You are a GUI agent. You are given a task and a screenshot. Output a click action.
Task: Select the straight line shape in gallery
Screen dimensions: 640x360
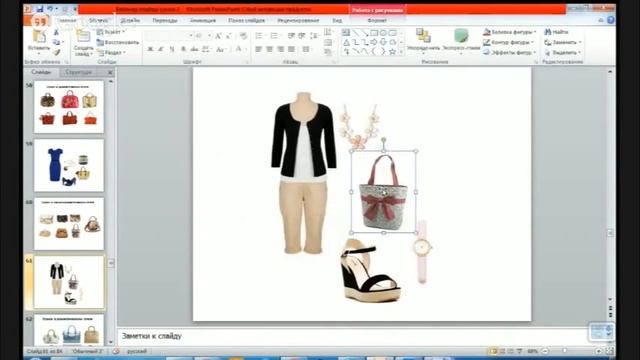(x=356, y=33)
